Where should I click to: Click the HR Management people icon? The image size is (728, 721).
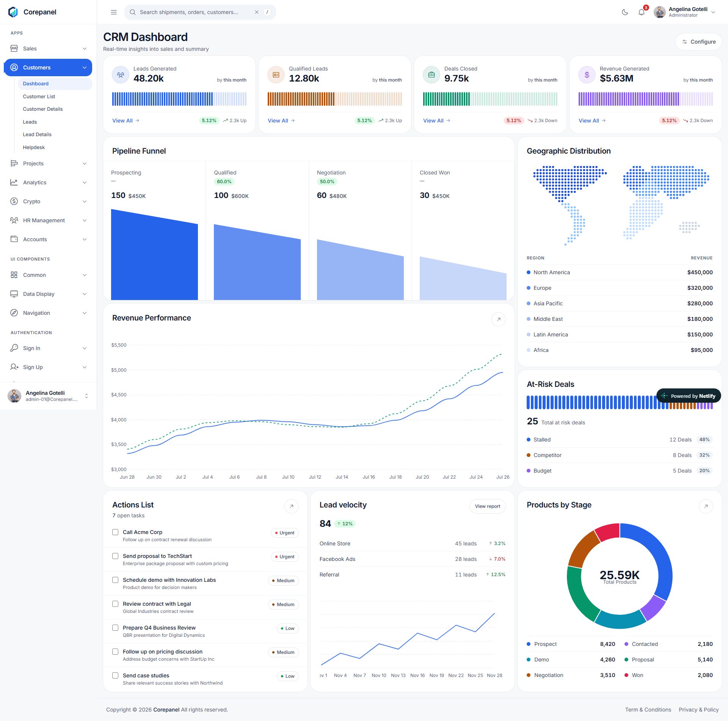click(x=14, y=220)
